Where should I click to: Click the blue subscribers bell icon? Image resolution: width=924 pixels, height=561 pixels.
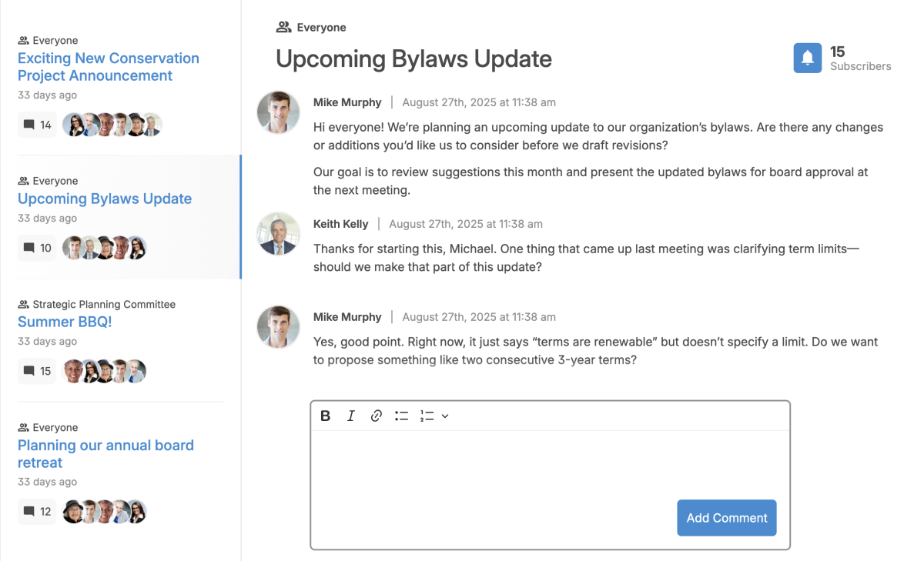click(808, 58)
